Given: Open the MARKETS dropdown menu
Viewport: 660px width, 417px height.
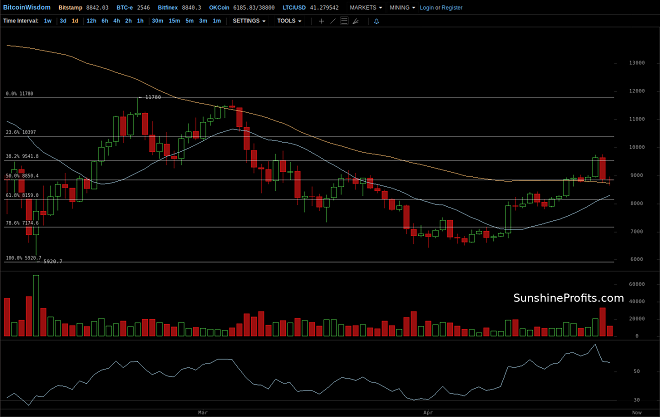Looking at the screenshot, I should pyautogui.click(x=365, y=8).
